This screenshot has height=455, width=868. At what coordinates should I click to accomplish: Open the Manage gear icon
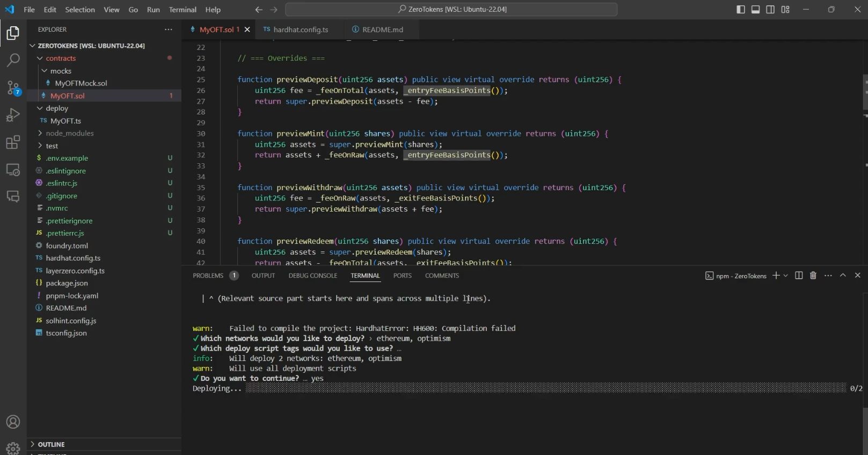(x=13, y=447)
